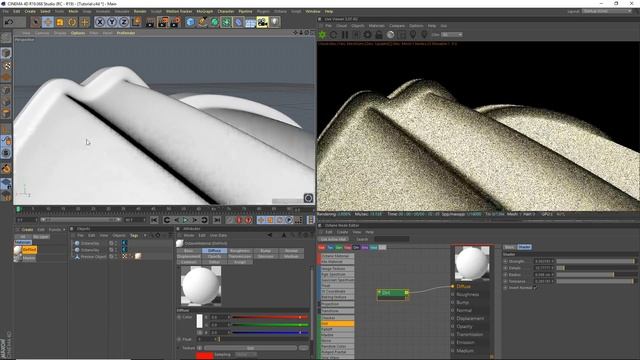The width and height of the screenshot is (640, 360).
Task: Adjust the Strength slider
Action: click(596, 261)
